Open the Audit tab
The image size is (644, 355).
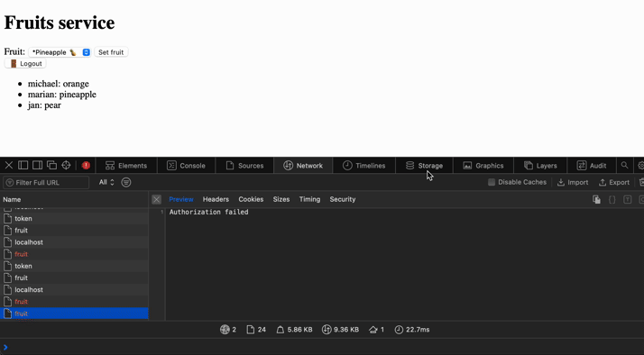(x=592, y=166)
